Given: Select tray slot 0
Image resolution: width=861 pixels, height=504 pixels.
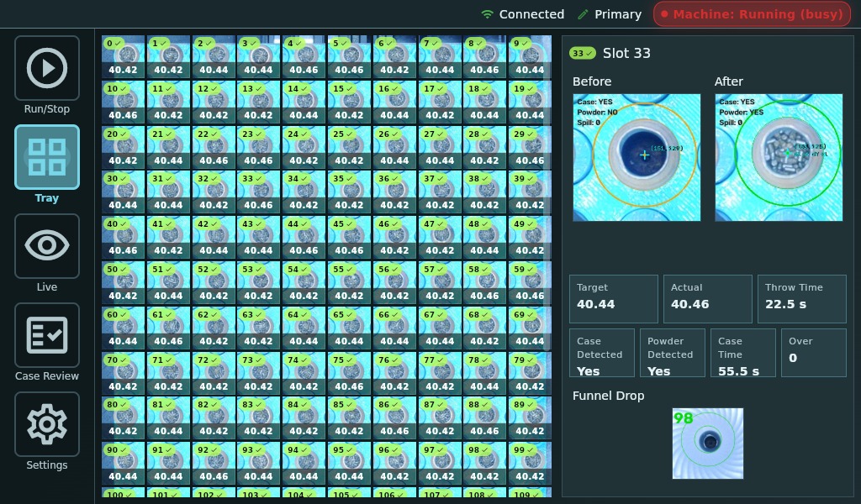Looking at the screenshot, I should click(123, 56).
